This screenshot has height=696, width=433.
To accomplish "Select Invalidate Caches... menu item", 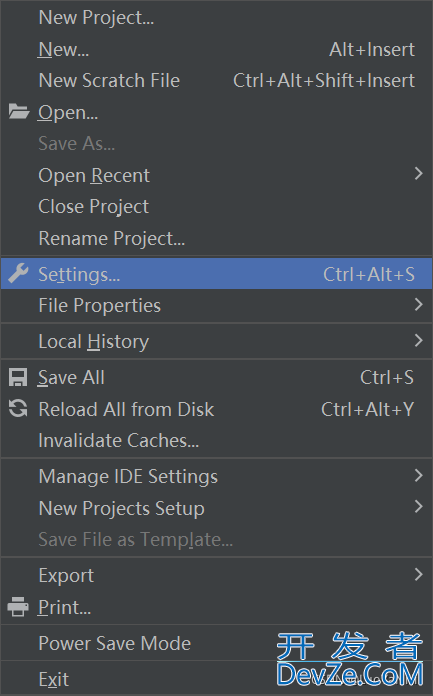I will pyautogui.click(x=216, y=440).
